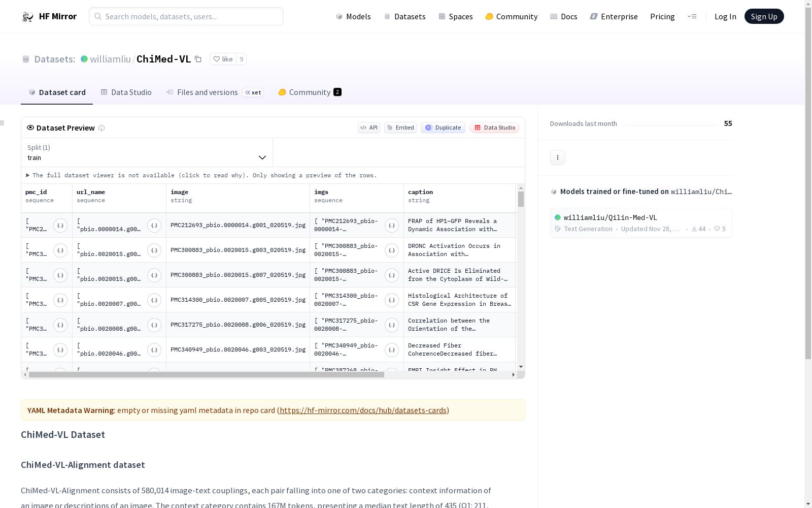Expand url_name cell for pbio.0020008 row
The height and width of the screenshot is (508, 812).
(154, 325)
